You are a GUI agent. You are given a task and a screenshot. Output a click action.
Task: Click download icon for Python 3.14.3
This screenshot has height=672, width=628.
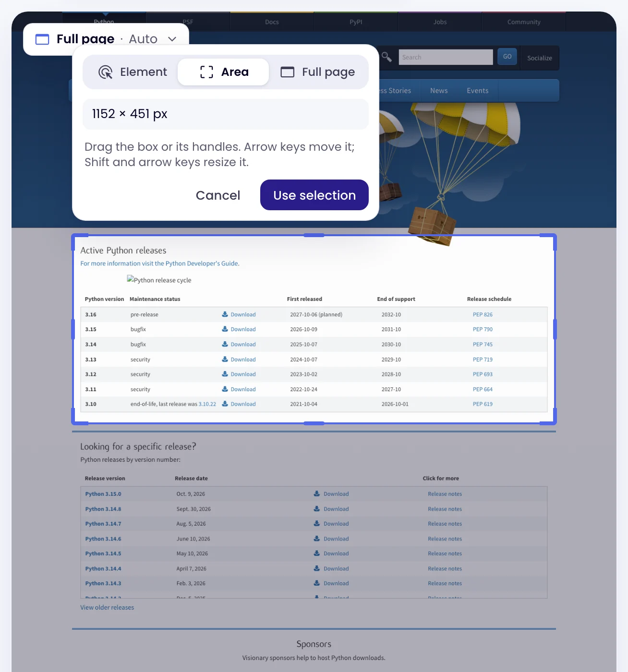click(x=317, y=583)
